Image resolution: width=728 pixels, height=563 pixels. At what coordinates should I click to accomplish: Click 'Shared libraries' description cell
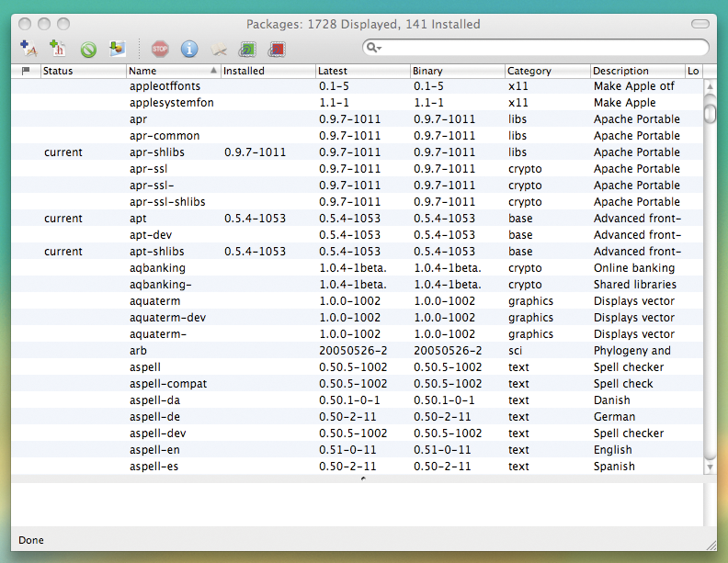pos(634,285)
